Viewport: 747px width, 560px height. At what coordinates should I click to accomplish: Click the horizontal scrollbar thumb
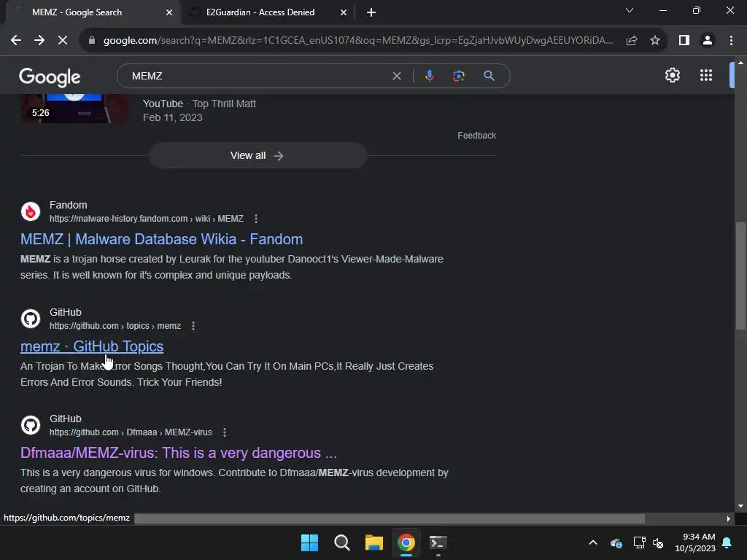tap(390, 518)
